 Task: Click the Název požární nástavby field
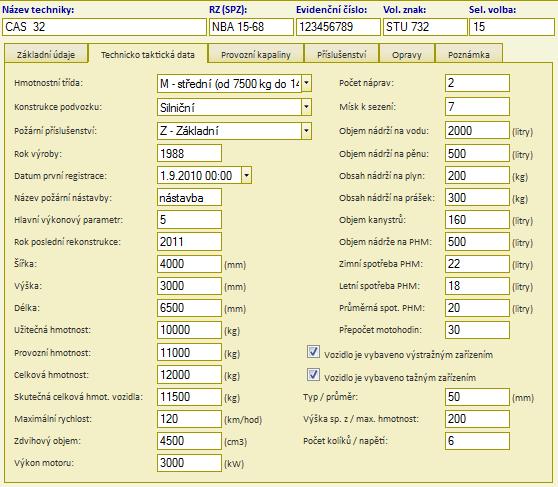pos(189,198)
